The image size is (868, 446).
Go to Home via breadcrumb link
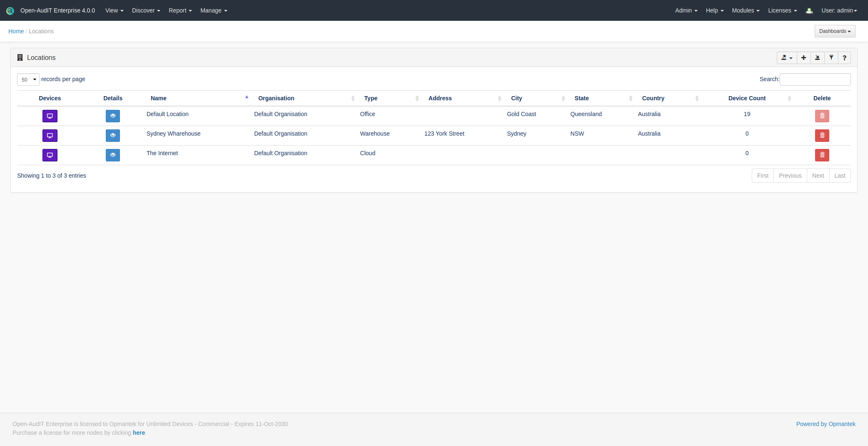16,31
